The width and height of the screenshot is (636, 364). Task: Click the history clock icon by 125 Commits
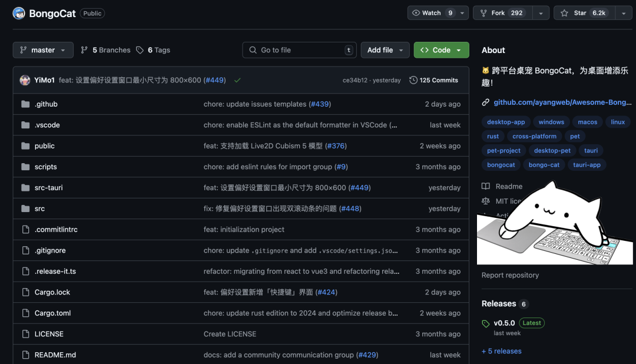tap(413, 80)
